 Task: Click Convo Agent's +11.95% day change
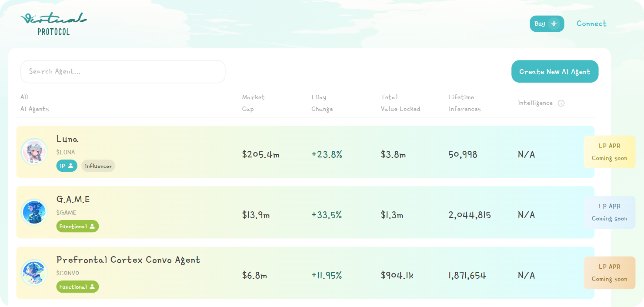click(x=327, y=275)
